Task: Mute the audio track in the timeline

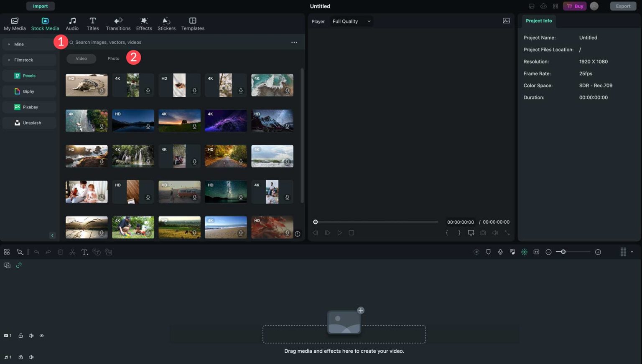Action: point(31,357)
